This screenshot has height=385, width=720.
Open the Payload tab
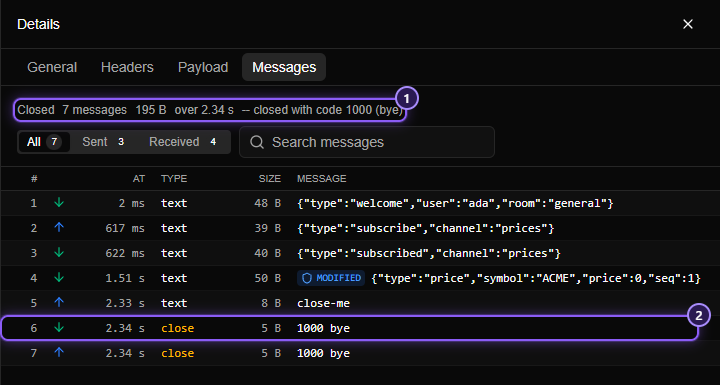203,67
